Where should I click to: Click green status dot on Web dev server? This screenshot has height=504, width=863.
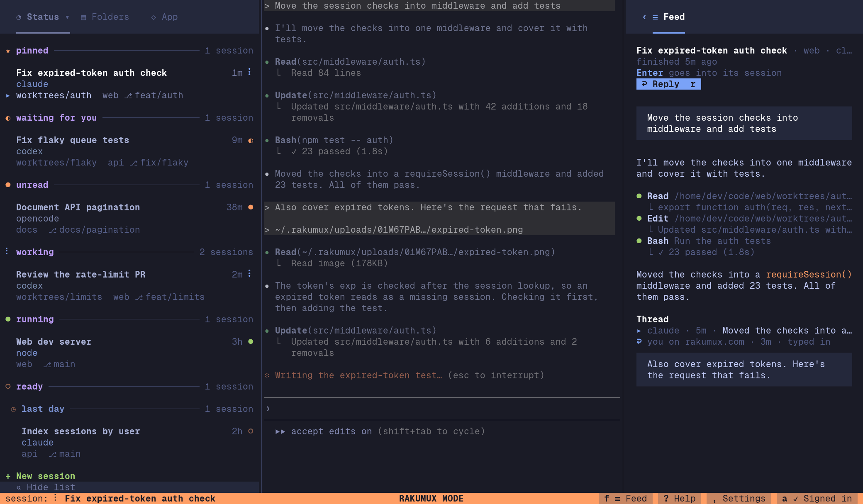tap(251, 342)
